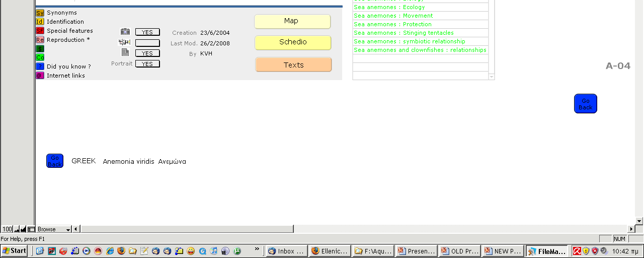Screen dimensions: 644x258
Task: Click the 'Reproduction *' label
Action: [x=68, y=40]
